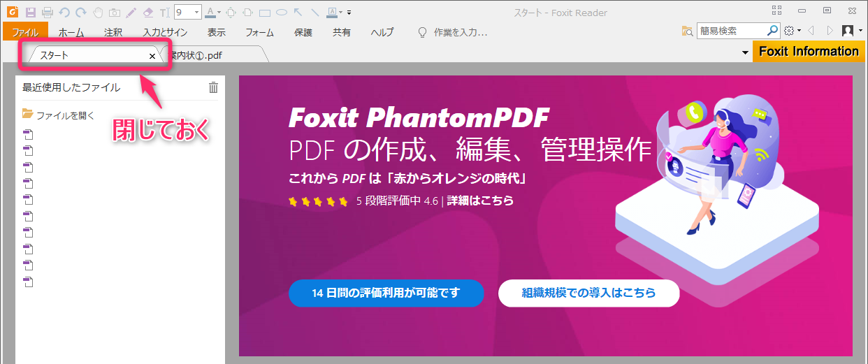Switch to the 注釈 ribbon tab

(x=113, y=32)
